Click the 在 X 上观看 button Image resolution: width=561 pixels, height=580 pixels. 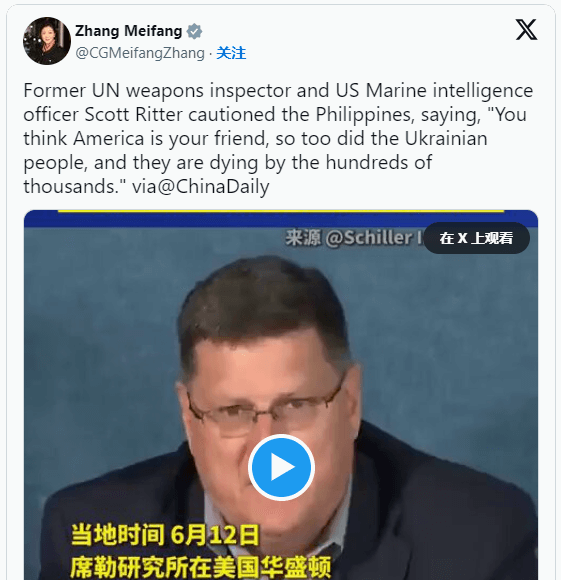[476, 238]
